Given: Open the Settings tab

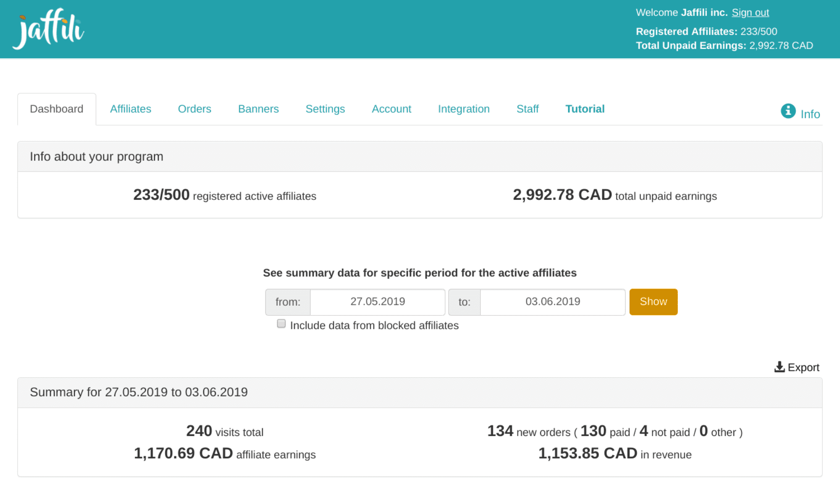Looking at the screenshot, I should pos(325,109).
